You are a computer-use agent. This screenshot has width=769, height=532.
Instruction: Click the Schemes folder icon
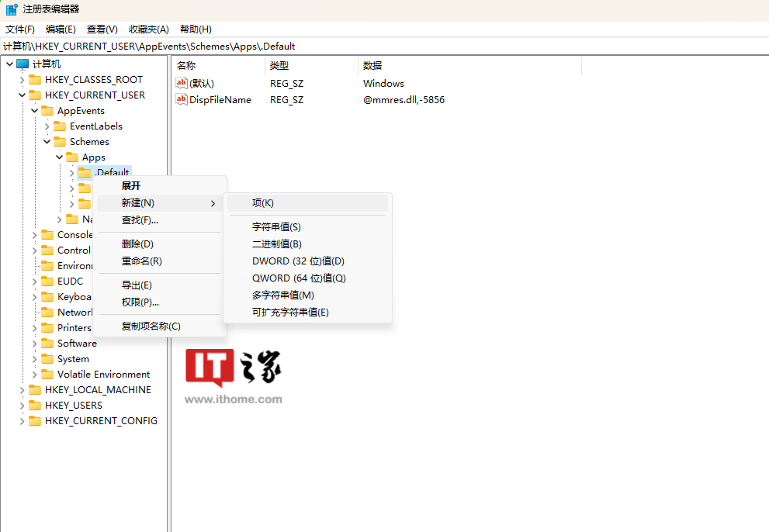click(x=60, y=141)
